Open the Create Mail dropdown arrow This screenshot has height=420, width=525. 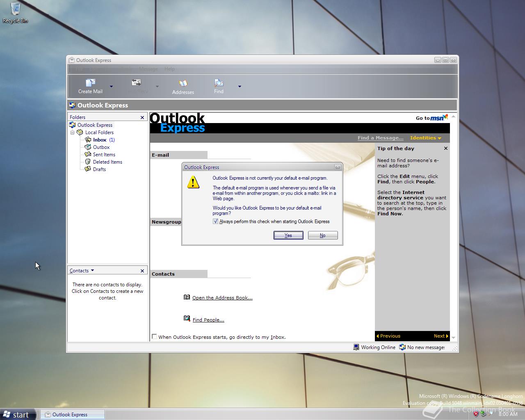111,87
